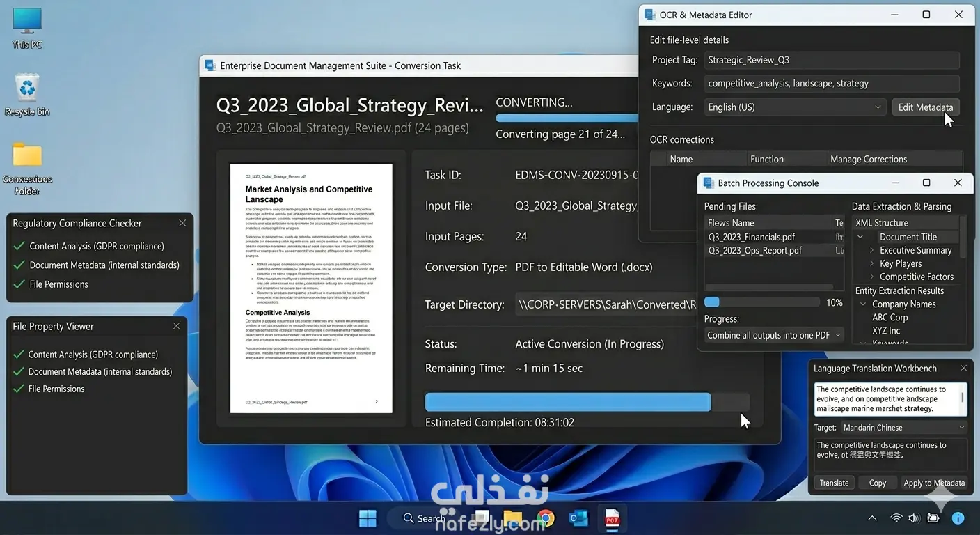Click the Copy button in Translation Workbench
Screen dimensions: 980x535
pos(878,483)
